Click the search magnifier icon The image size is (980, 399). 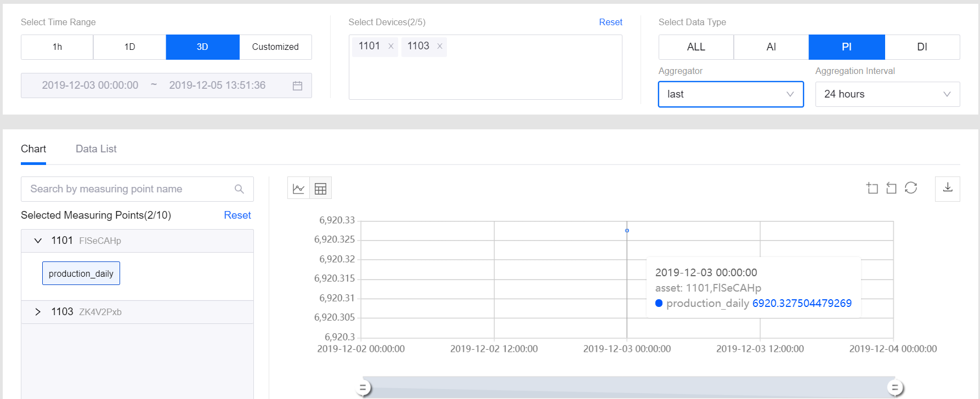(239, 189)
